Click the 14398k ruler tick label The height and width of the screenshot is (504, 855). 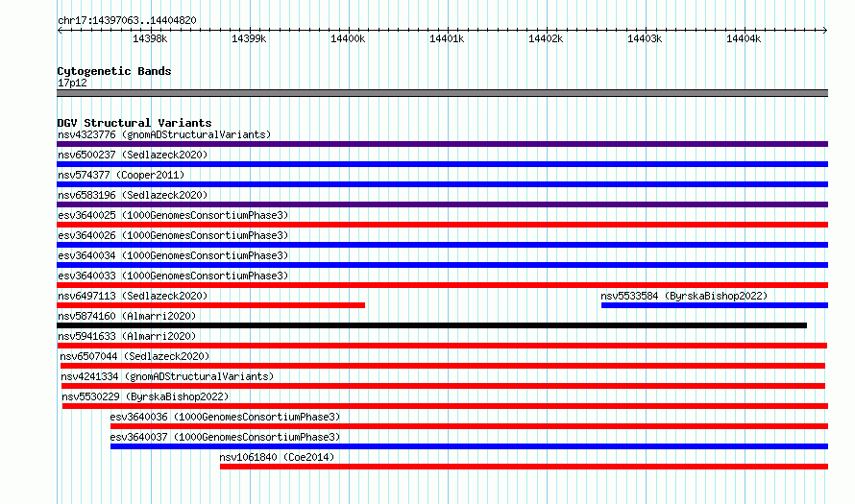(150, 38)
